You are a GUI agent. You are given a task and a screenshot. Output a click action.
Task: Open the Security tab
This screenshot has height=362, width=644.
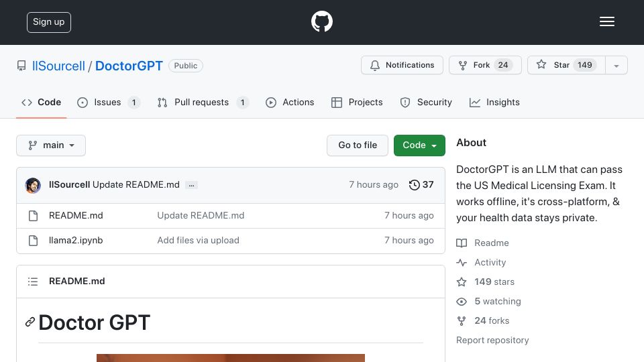tap(427, 102)
